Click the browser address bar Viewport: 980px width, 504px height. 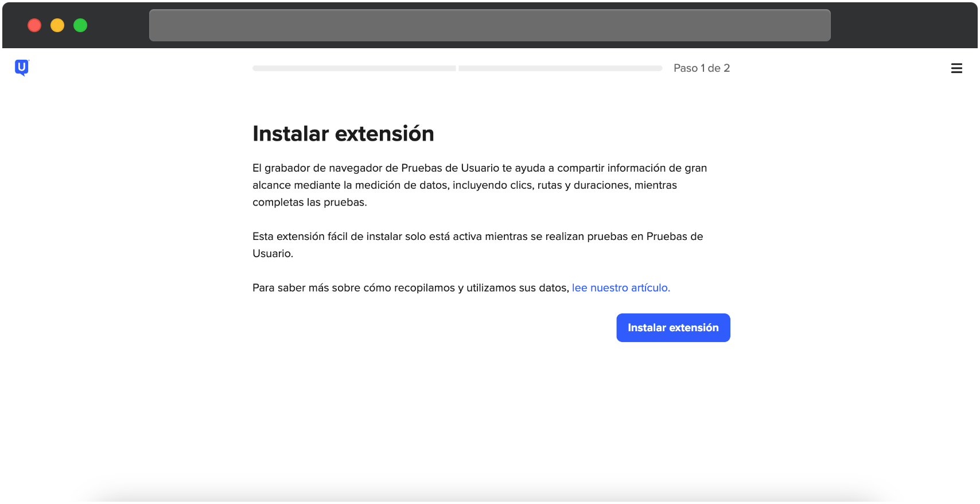pos(489,25)
